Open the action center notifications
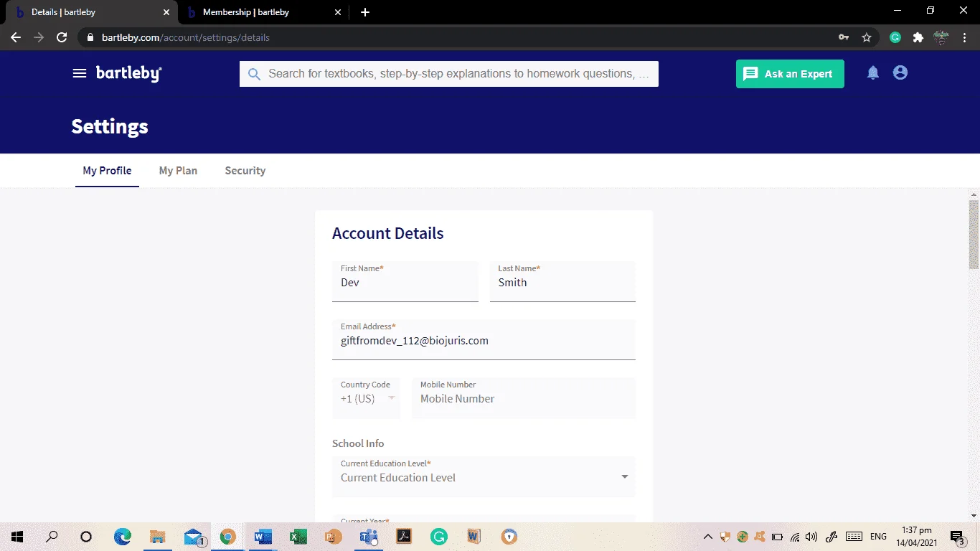The height and width of the screenshot is (551, 980). coord(957,537)
